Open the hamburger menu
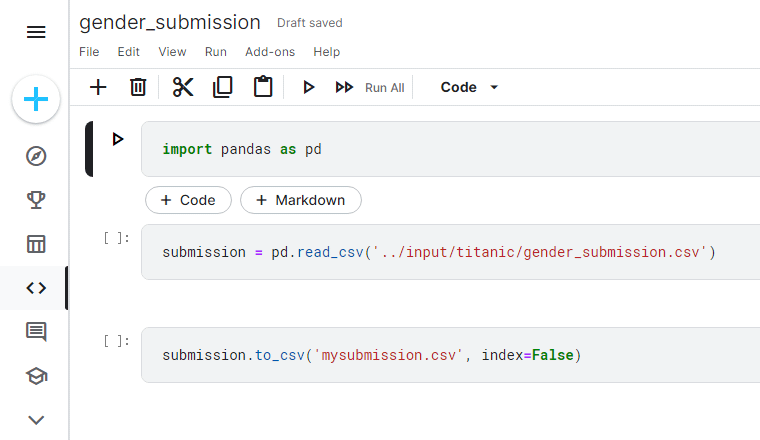 click(x=36, y=32)
